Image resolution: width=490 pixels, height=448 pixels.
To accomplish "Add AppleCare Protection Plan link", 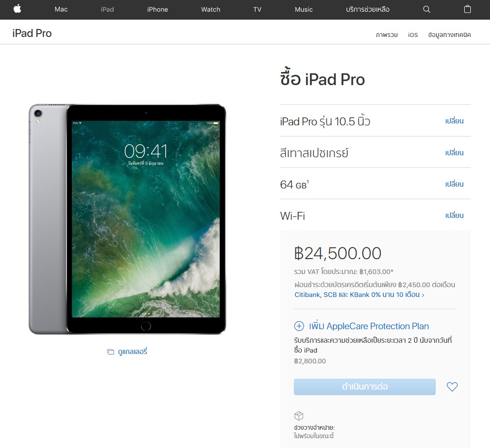I will 369,326.
